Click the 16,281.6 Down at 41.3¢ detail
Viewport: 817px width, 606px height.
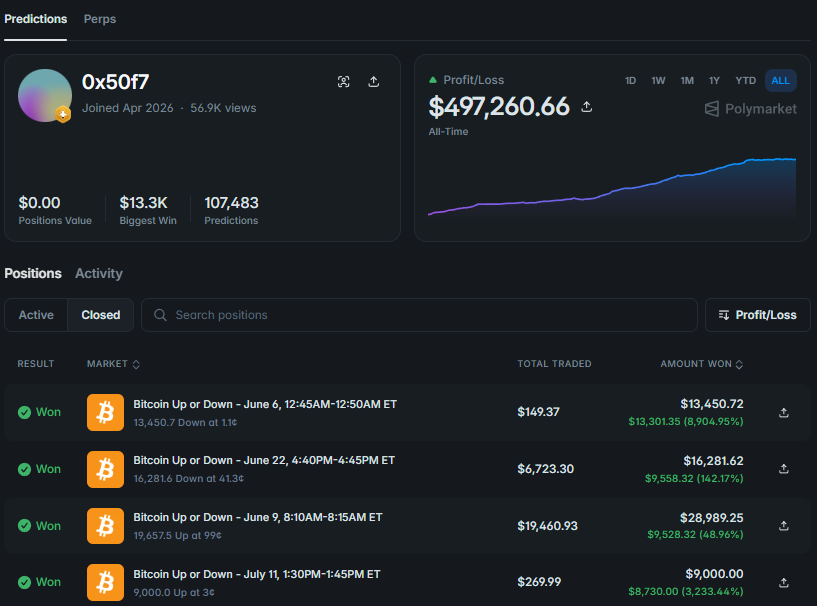coord(189,478)
